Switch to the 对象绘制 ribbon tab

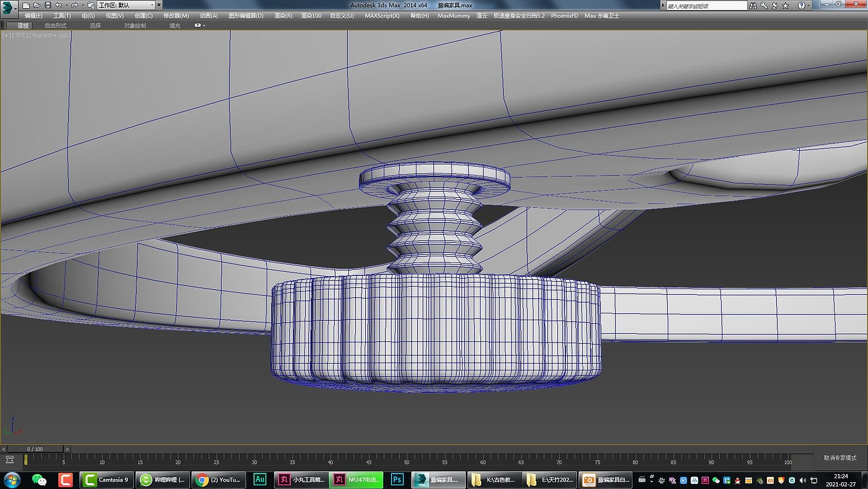pos(135,25)
